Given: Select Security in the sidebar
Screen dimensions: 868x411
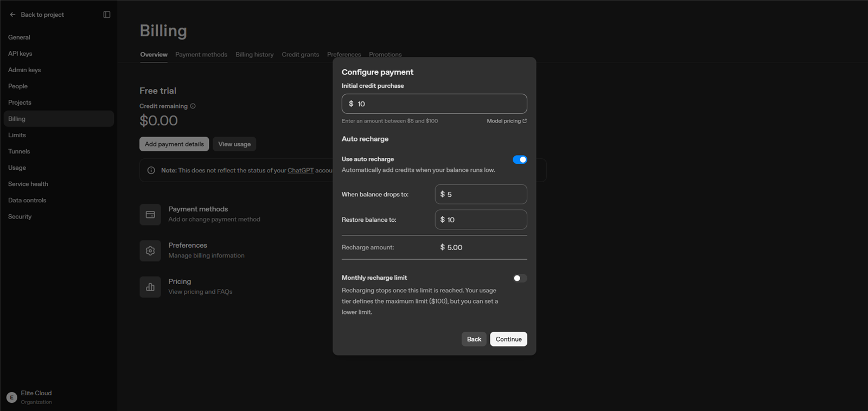Looking at the screenshot, I should coord(59,216).
